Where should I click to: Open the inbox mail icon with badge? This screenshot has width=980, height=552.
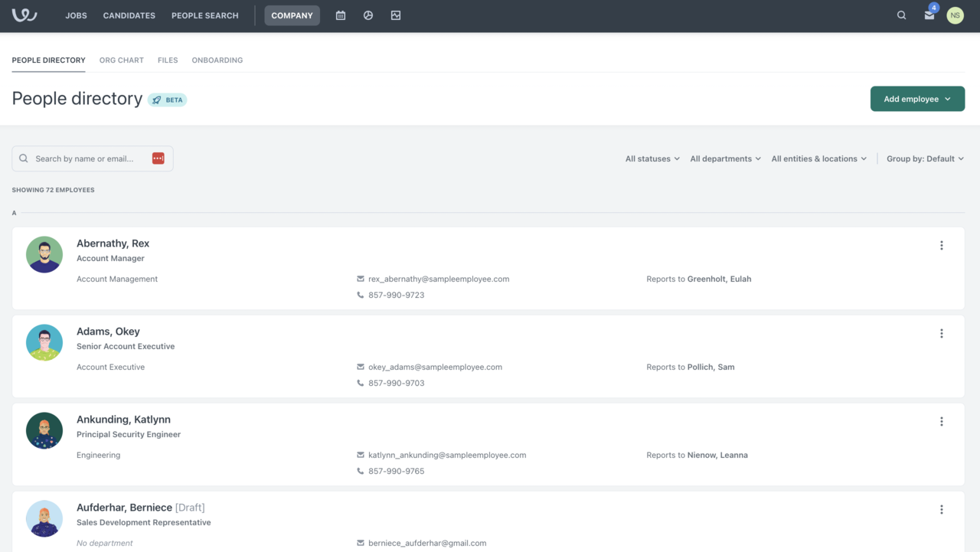[x=929, y=15]
